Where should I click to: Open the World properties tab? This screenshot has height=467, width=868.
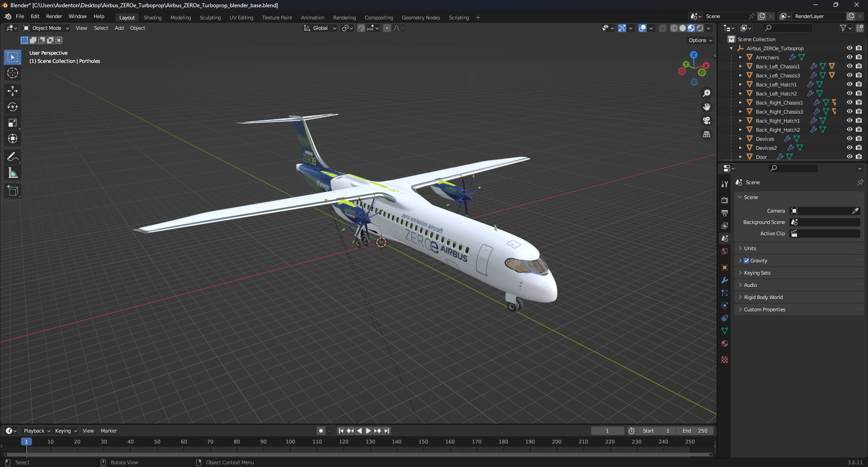[725, 251]
